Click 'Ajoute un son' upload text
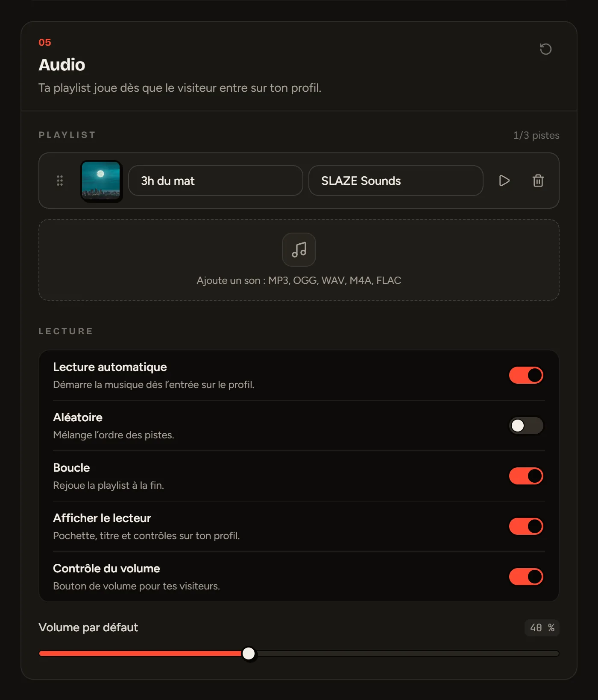598x700 pixels. coord(299,280)
